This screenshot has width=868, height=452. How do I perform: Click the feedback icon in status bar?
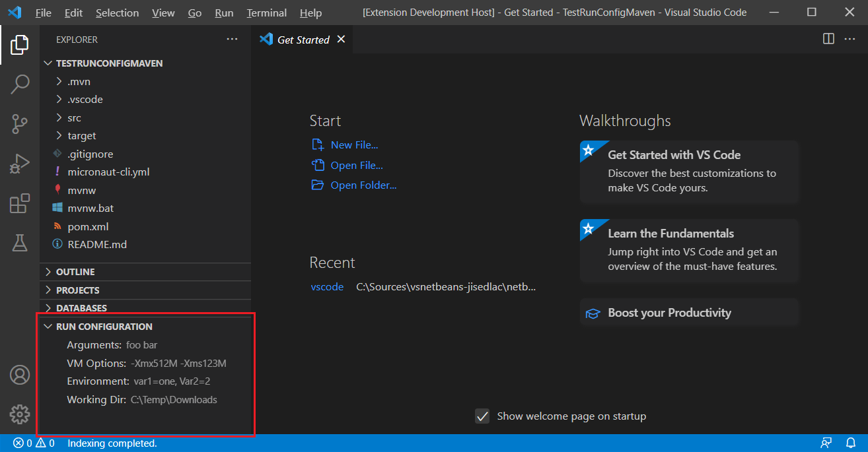tap(826, 443)
